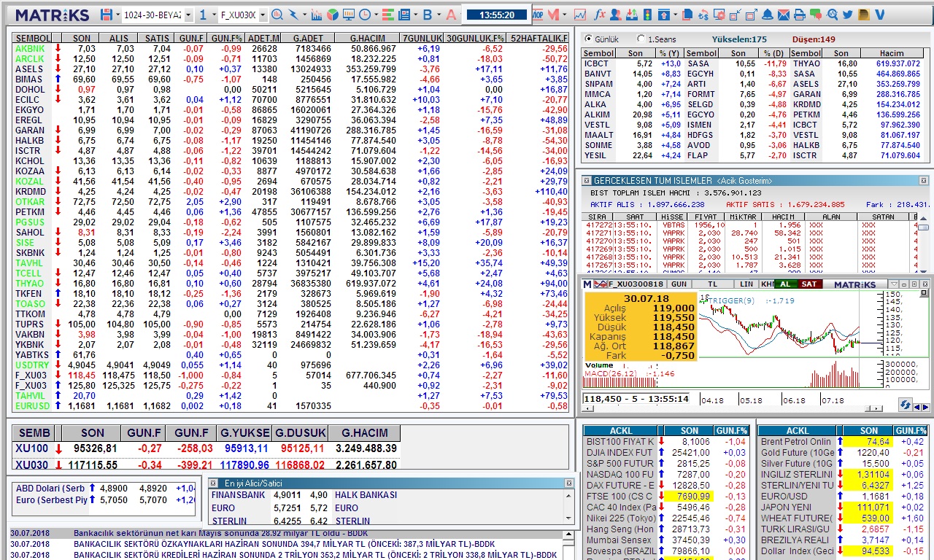This screenshot has height=560, width=934.
Task: Click the blue lightning bolt toolbar icon
Action: (x=293, y=15)
